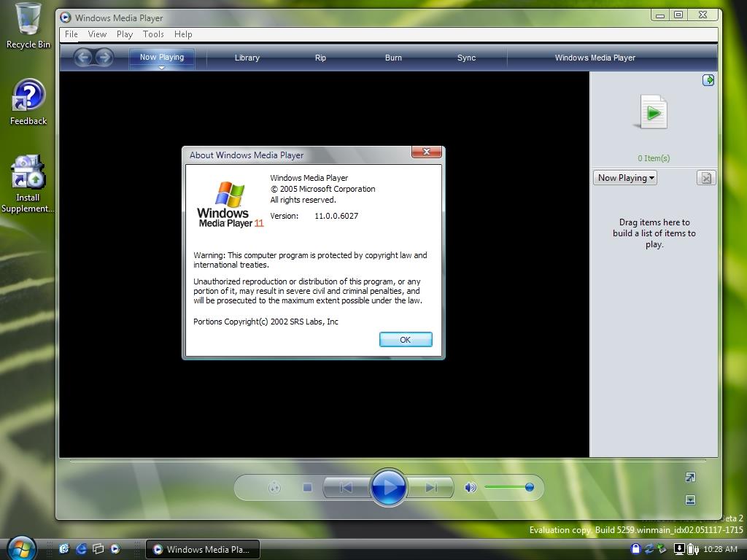Open the Burn tab
This screenshot has width=747, height=560.
(x=393, y=58)
